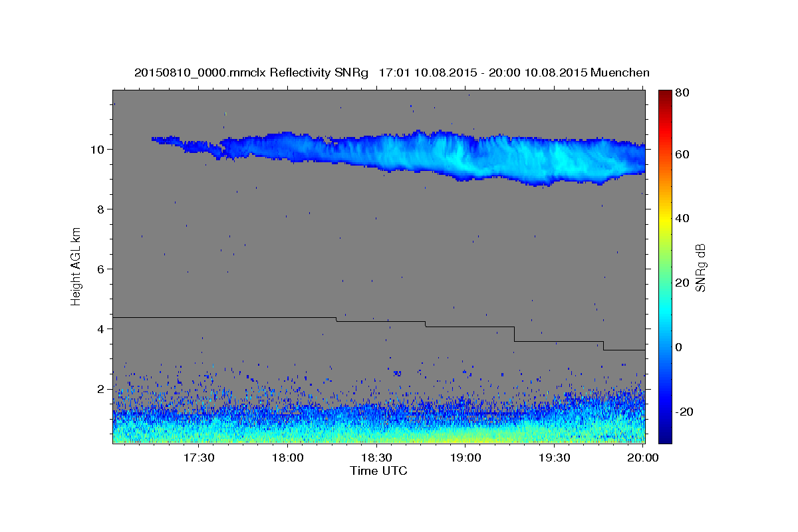Click the 17:30 time tick label

199,458
